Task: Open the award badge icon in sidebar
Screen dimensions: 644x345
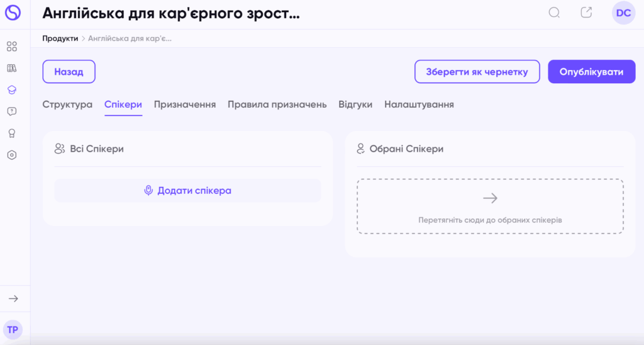Action: pos(12,133)
